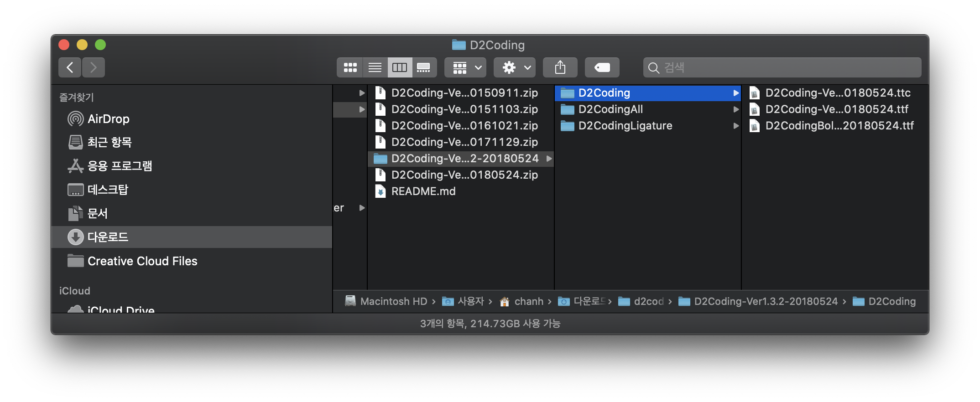This screenshot has width=980, height=402.
Task: Click the font icon of D2Coding-Ve...0180524.ttc
Action: [755, 93]
